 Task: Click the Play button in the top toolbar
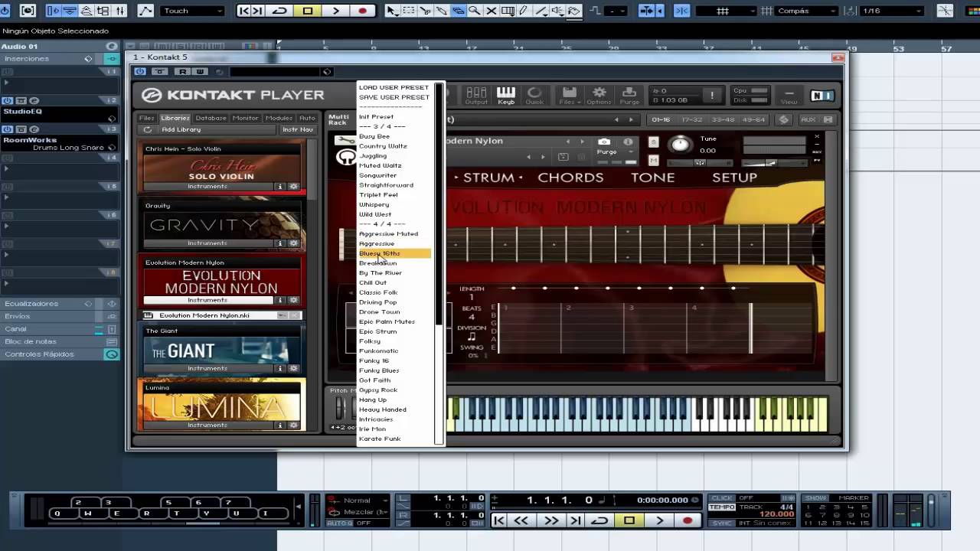tap(335, 11)
